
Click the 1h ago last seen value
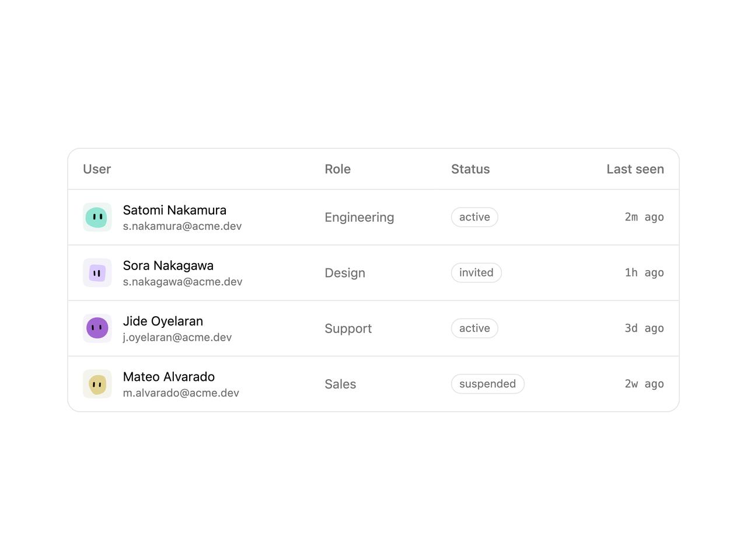pos(644,272)
